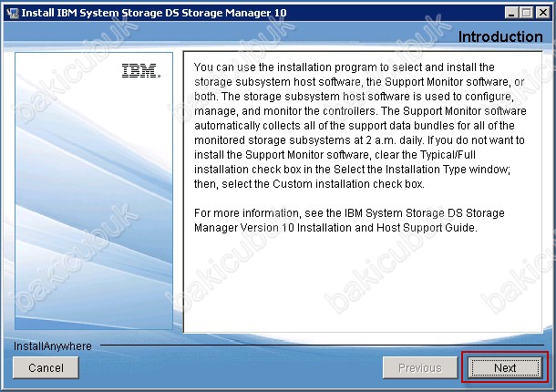The height and width of the screenshot is (392, 556).
Task: Minimize the installer window
Action: tap(511, 13)
